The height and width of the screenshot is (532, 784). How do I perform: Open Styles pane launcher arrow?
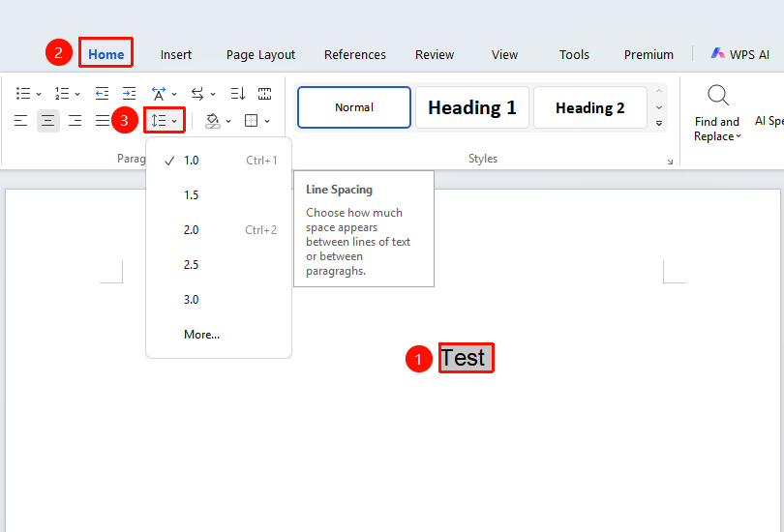[670, 162]
